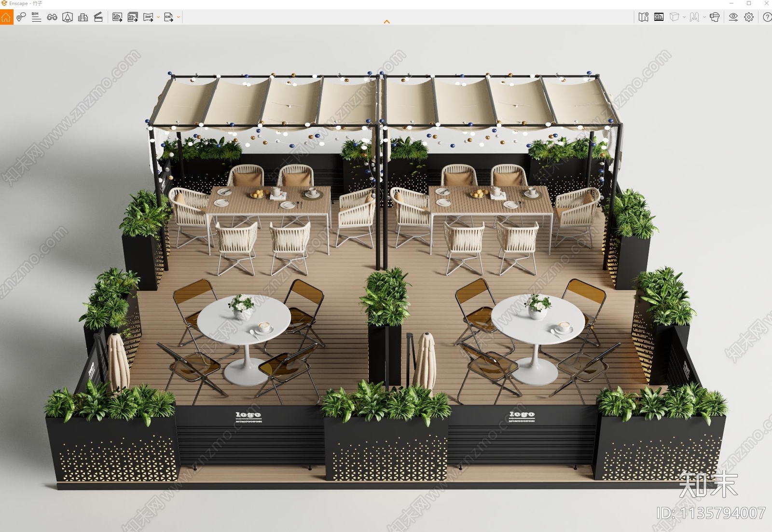The height and width of the screenshot is (532, 772).
Task: Collapse the toolbar with orange chevron
Action: pyautogui.click(x=386, y=22)
